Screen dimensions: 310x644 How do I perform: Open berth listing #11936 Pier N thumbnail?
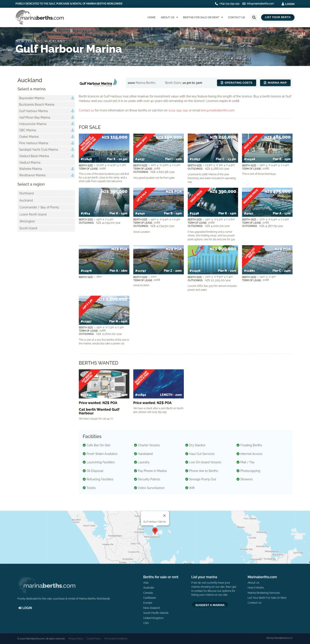click(213, 260)
